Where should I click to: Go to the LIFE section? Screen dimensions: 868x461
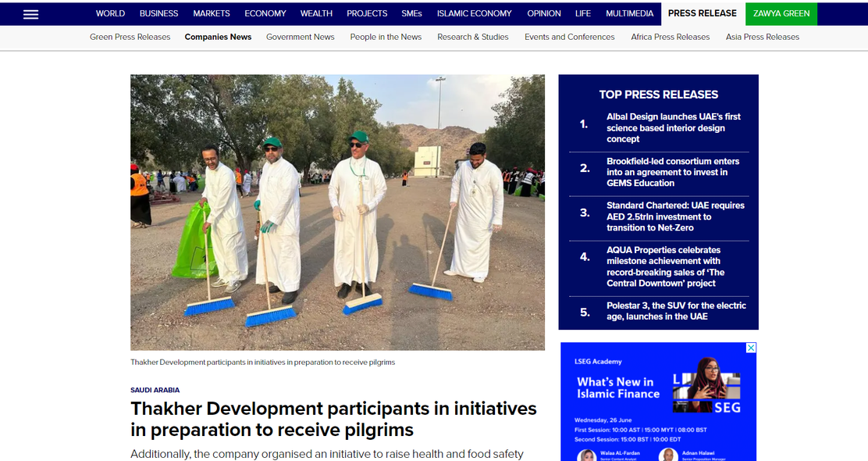(583, 13)
